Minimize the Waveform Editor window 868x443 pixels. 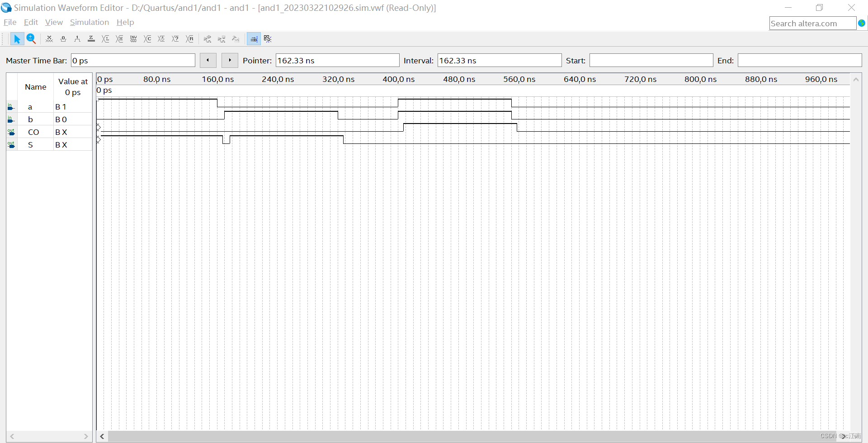[x=788, y=8]
